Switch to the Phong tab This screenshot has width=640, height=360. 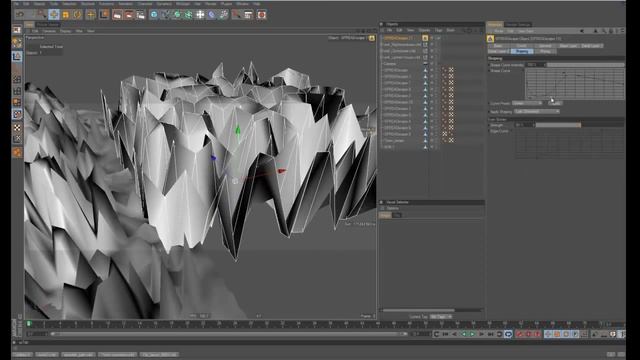click(x=545, y=51)
